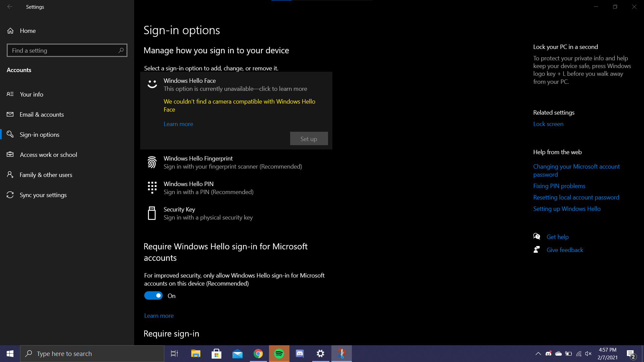
Task: Collapse the Windows Hello Face option header
Action: [236, 84]
